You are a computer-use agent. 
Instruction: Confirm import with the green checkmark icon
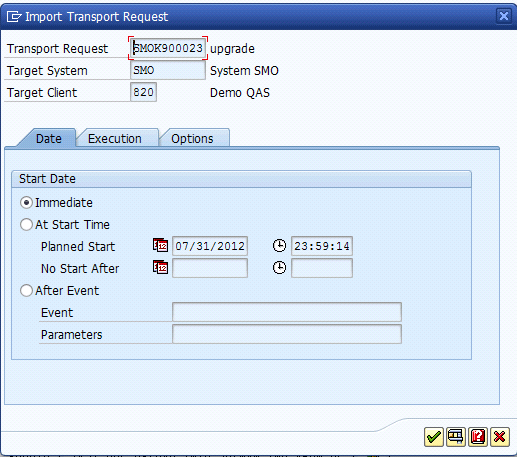click(x=434, y=437)
